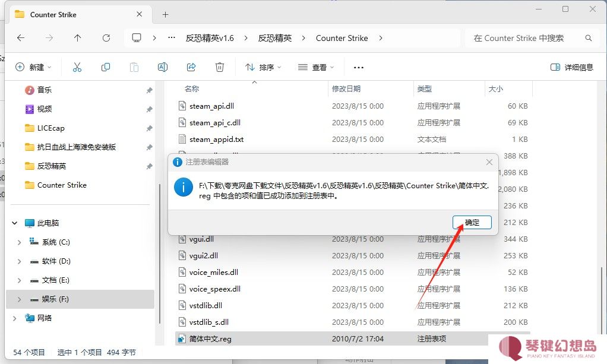Open a new tab with plus icon
Viewport: 607px width, 364px height.
[165, 15]
